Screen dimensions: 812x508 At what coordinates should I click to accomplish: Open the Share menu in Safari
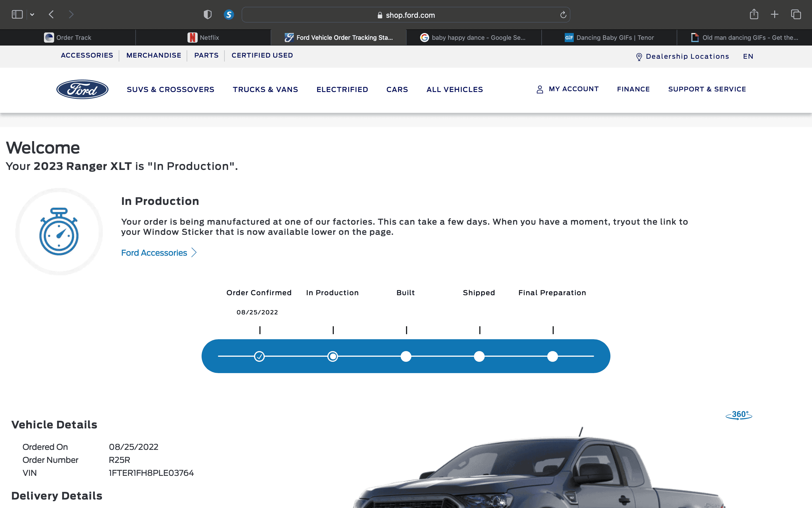click(754, 14)
